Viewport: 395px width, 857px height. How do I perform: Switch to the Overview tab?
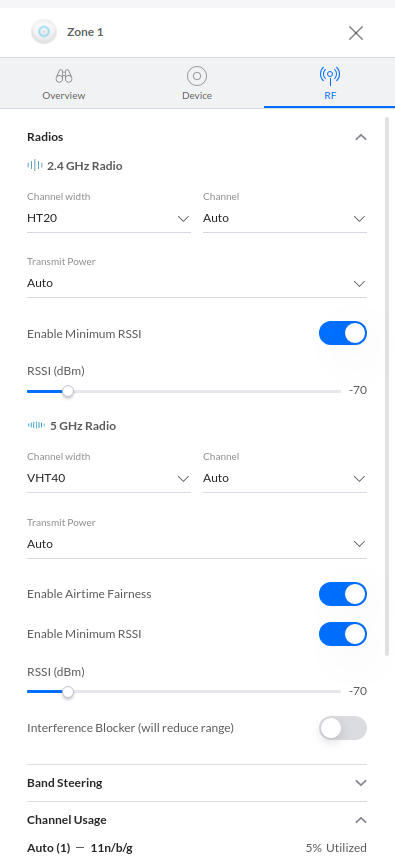click(64, 83)
